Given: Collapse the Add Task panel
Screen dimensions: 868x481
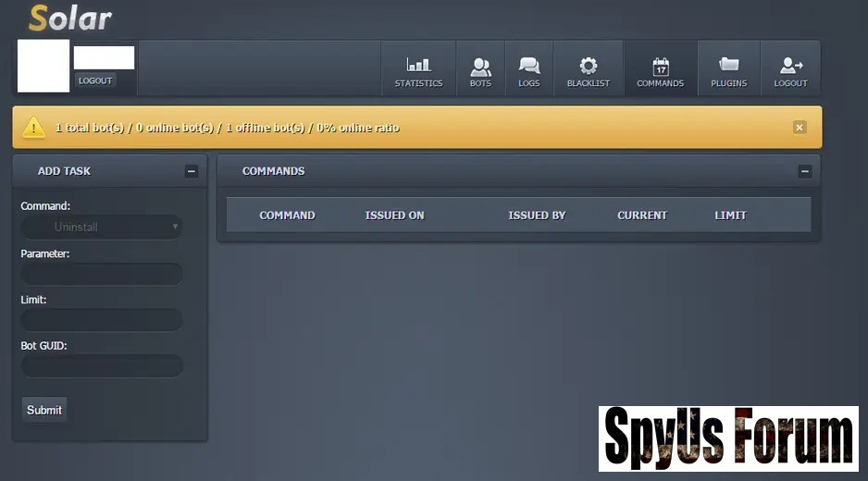Looking at the screenshot, I should click(192, 171).
